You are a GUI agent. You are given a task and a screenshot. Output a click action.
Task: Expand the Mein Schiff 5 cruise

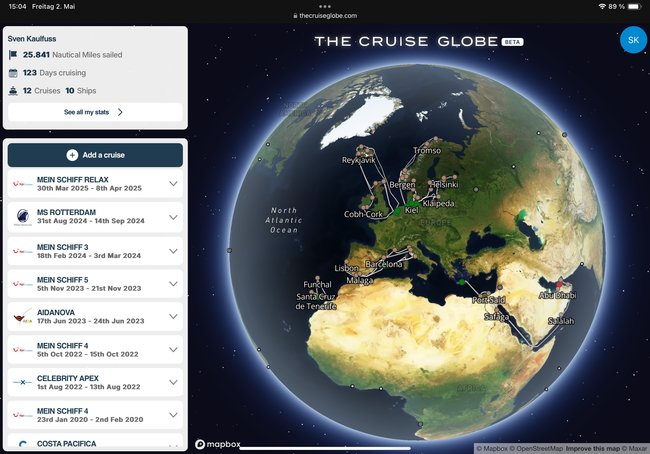[x=173, y=284]
